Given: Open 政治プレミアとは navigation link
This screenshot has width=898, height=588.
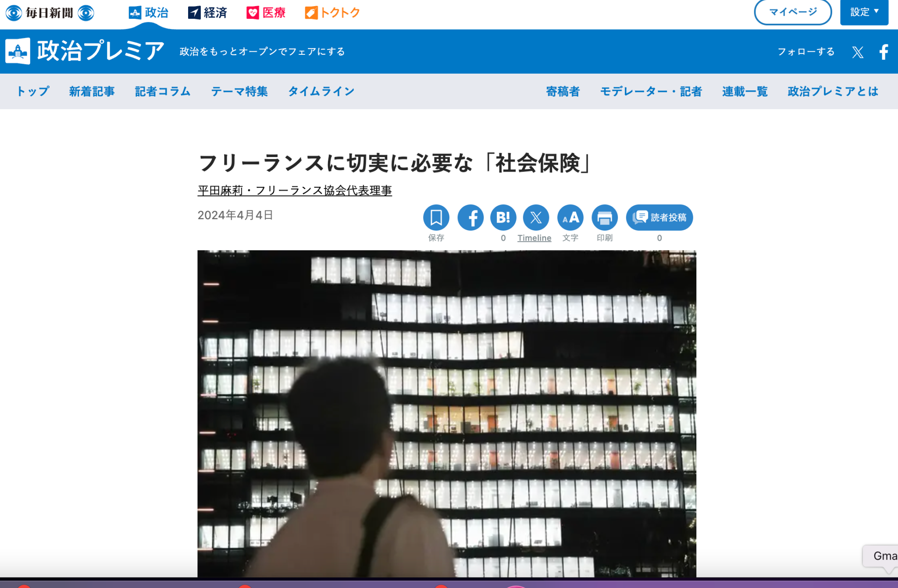Looking at the screenshot, I should (833, 91).
